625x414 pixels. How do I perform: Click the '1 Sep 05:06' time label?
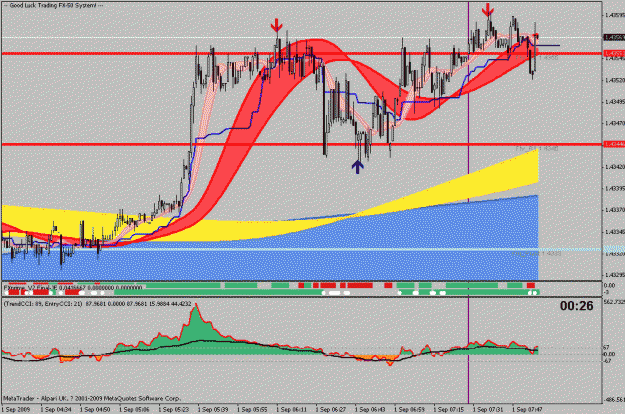click(134, 409)
